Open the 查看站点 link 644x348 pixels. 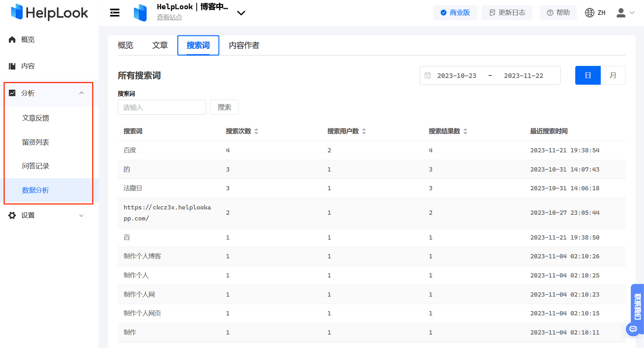point(169,17)
